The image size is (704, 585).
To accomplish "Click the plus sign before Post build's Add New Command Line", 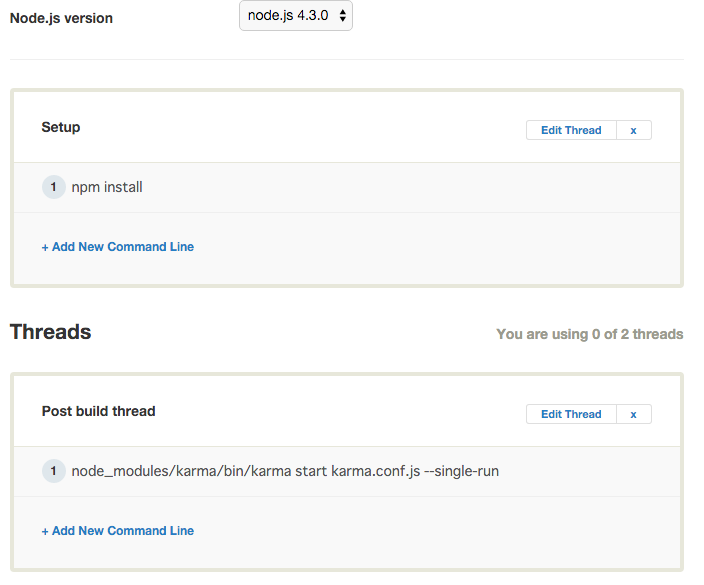I will [x=45, y=531].
